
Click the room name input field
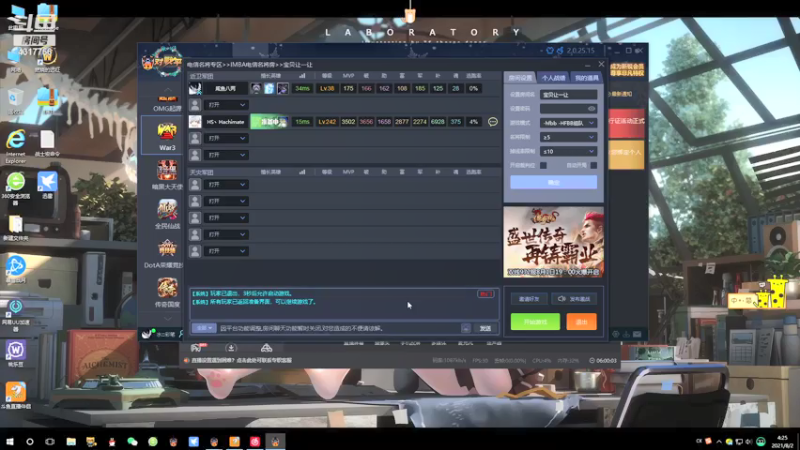[x=568, y=94]
